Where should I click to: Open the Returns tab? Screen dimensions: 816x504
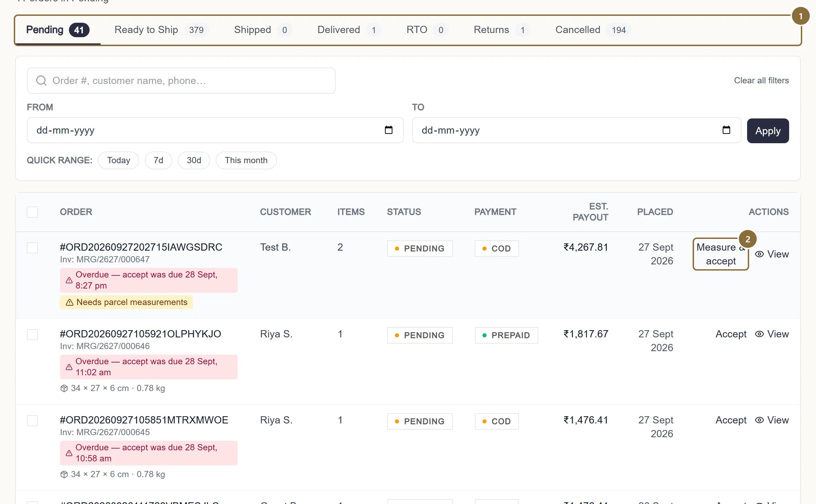click(502, 30)
